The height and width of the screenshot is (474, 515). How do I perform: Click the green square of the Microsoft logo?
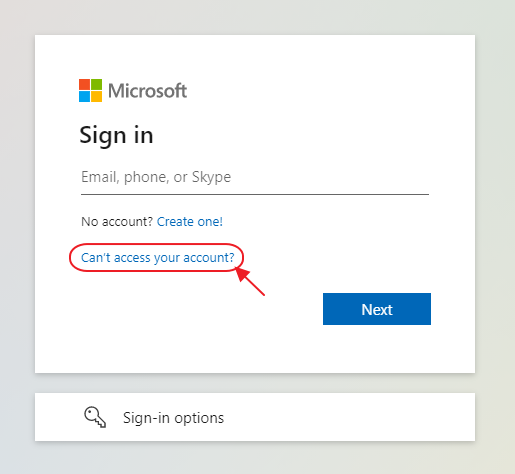(x=96, y=84)
